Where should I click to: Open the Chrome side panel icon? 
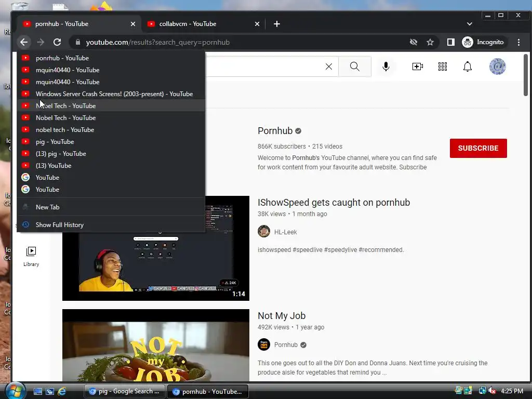450,42
